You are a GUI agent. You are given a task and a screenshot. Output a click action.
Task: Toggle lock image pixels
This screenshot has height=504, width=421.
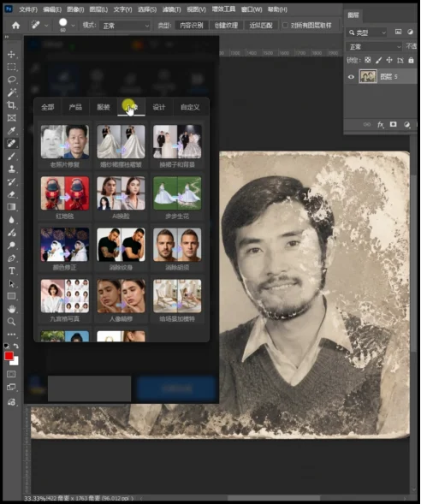(x=378, y=60)
